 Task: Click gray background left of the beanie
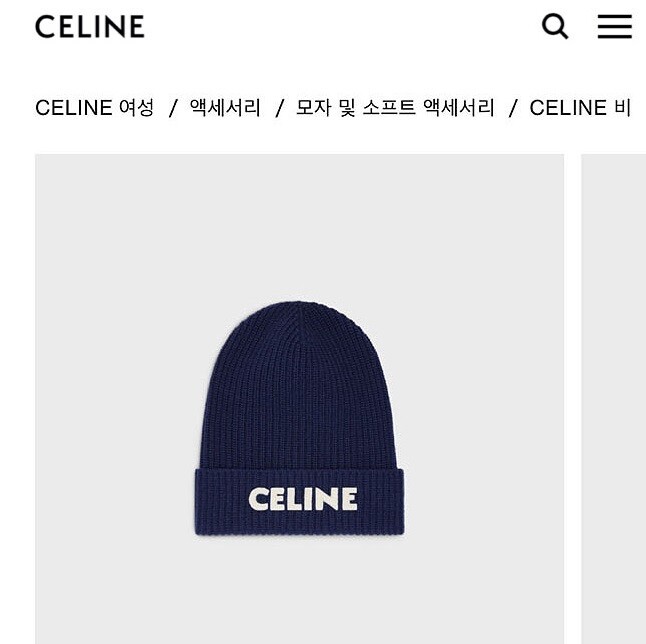pyautogui.click(x=115, y=412)
